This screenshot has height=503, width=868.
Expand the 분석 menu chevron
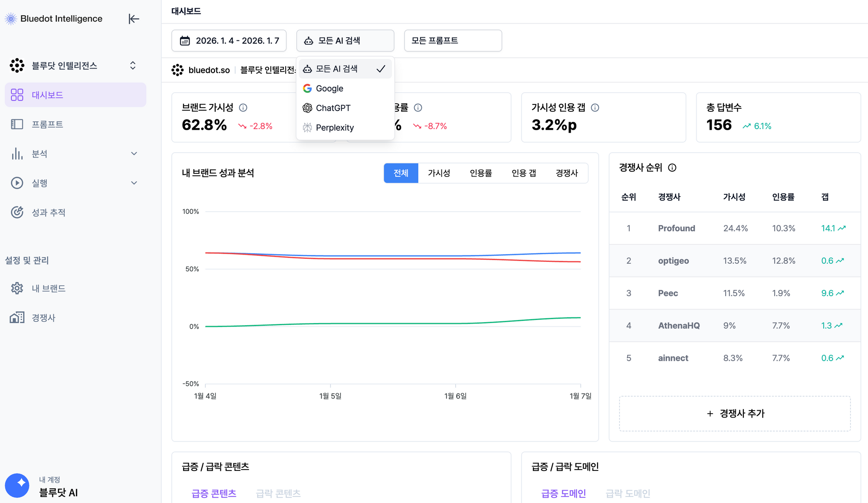134,154
